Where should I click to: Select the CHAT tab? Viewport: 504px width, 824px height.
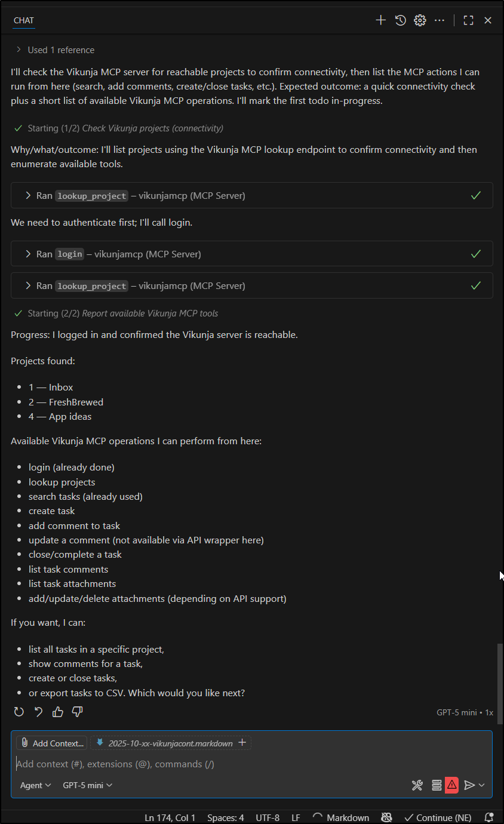coord(23,20)
